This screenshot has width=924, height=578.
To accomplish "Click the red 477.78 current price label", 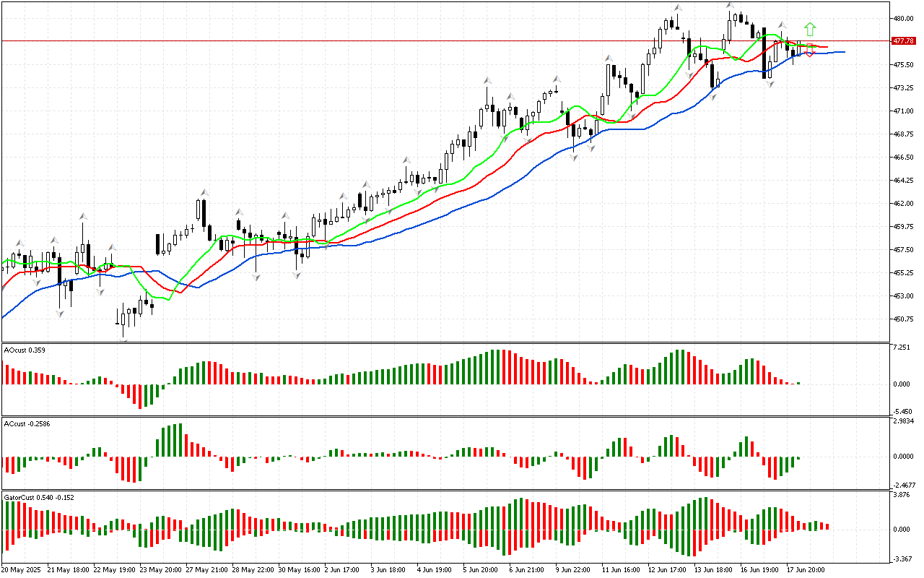I will coord(904,41).
